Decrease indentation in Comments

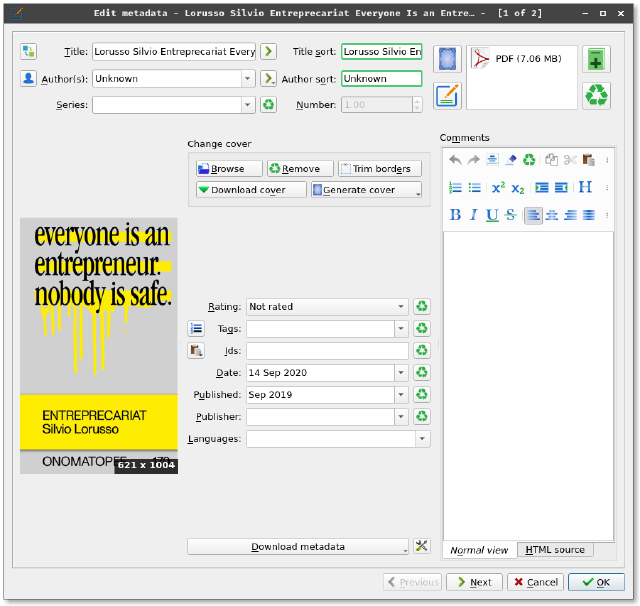pos(561,188)
